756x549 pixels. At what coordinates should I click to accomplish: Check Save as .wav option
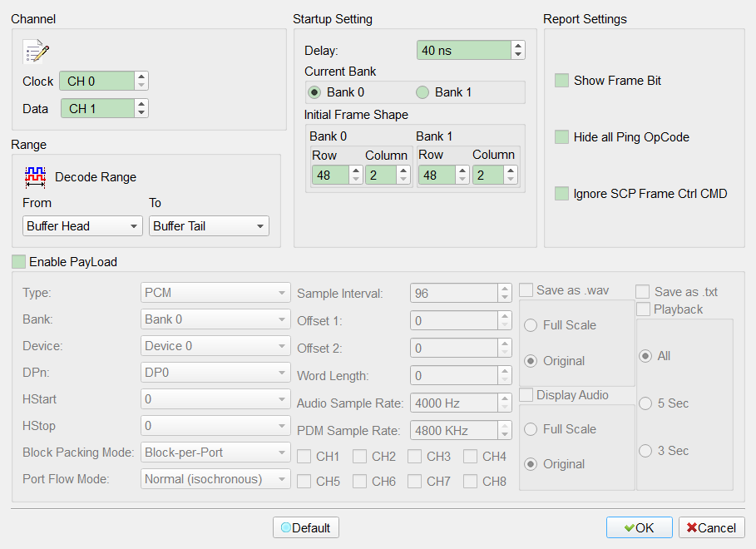[x=526, y=290]
